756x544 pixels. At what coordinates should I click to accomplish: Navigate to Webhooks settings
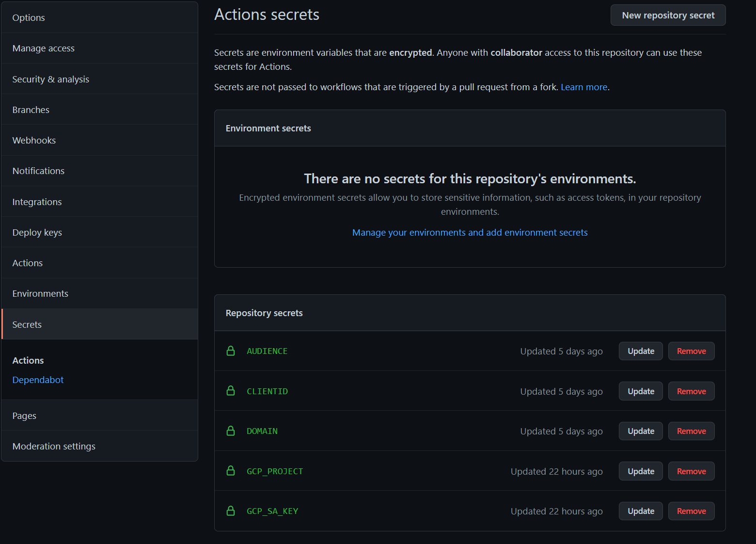[x=34, y=141]
